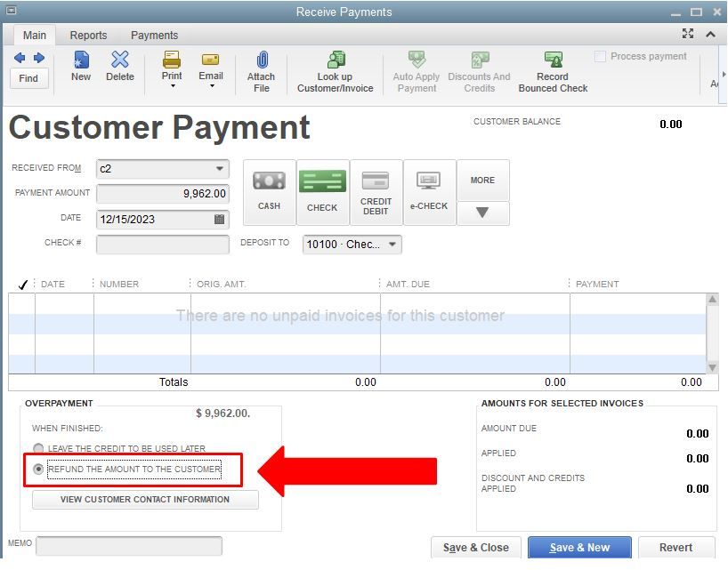Sort by PAYMENT column header
Viewport: 728px width, 570px height.
pyautogui.click(x=597, y=285)
